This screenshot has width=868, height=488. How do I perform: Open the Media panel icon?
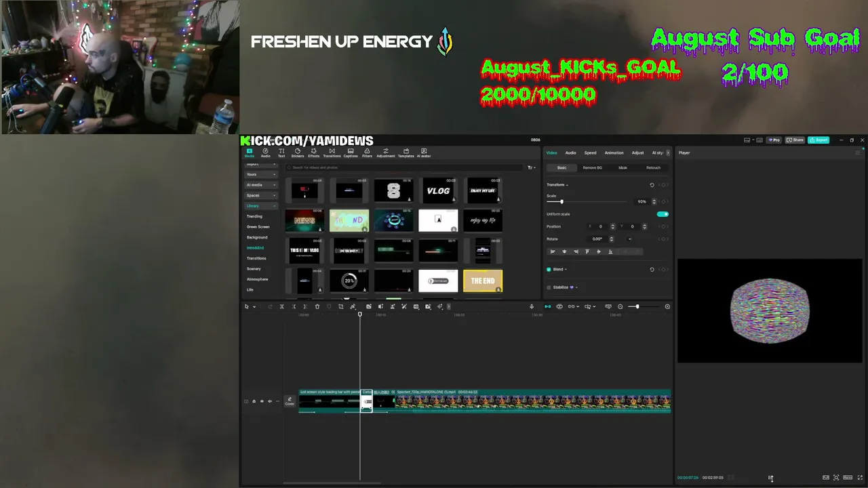coord(249,152)
